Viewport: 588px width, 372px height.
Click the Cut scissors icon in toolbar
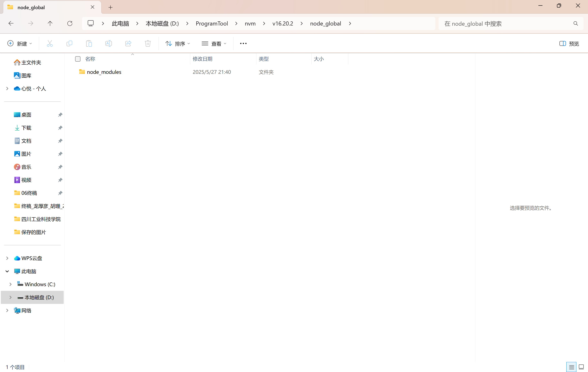click(x=50, y=43)
